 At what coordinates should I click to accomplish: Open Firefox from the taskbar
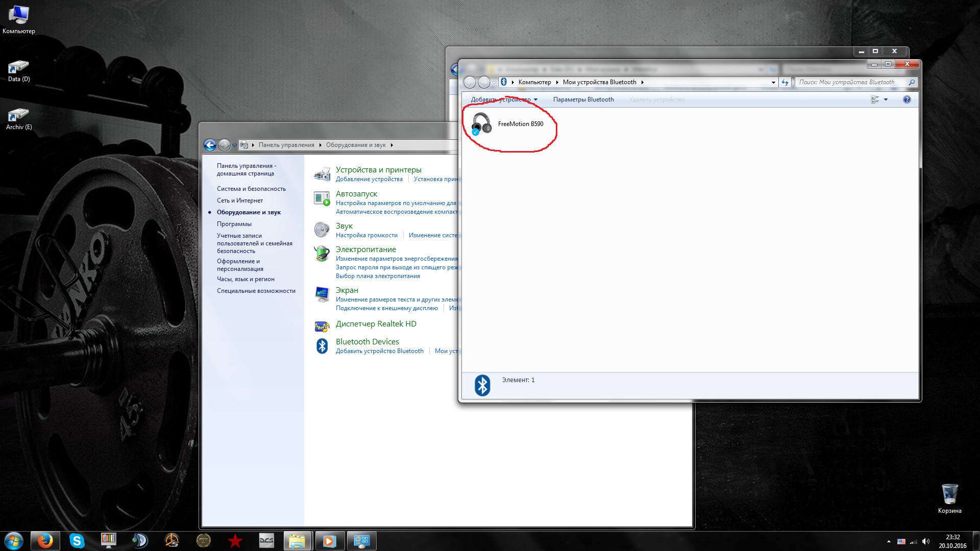point(45,541)
